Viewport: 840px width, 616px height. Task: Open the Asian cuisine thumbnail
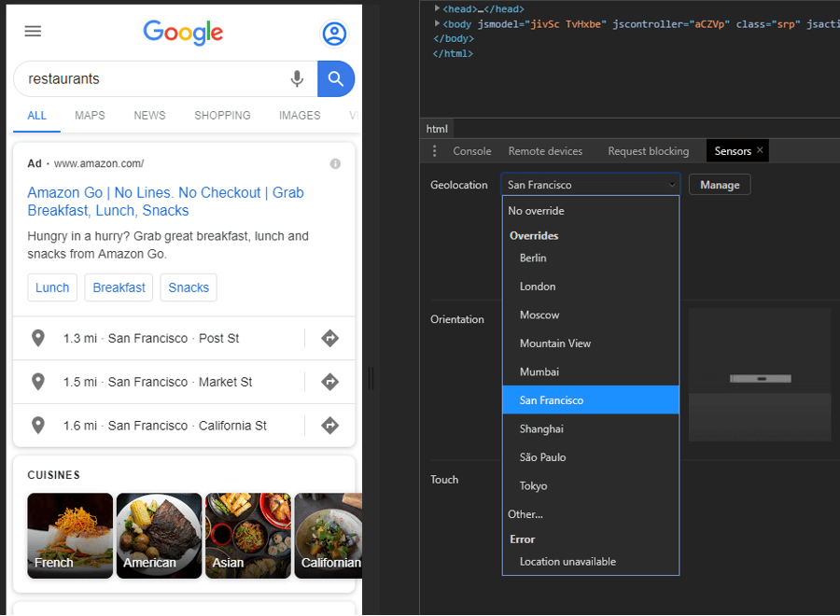tap(248, 536)
